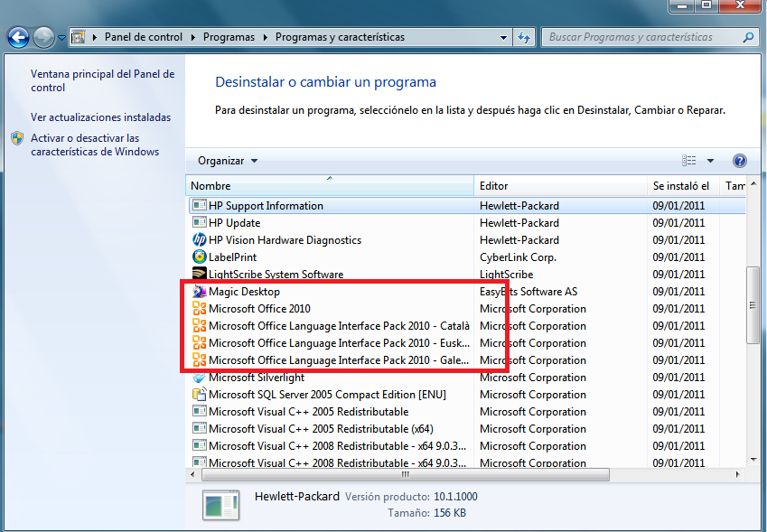Open Ver actualizaciones instaladas link

100,117
